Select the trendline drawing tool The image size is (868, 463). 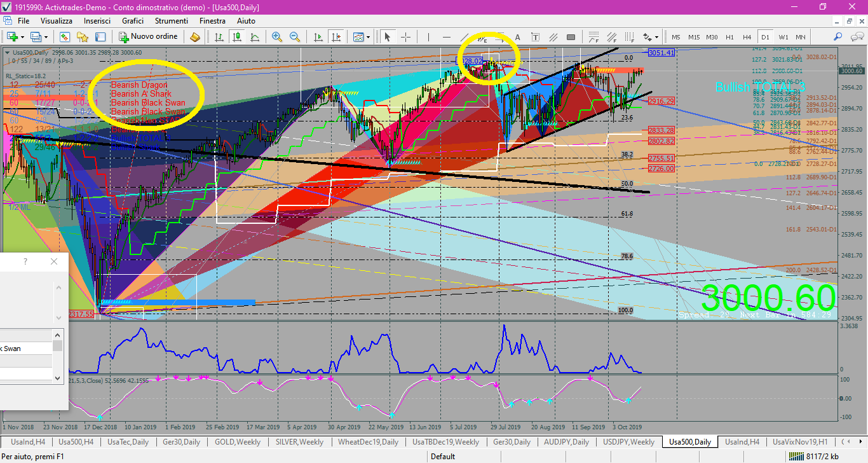click(465, 37)
